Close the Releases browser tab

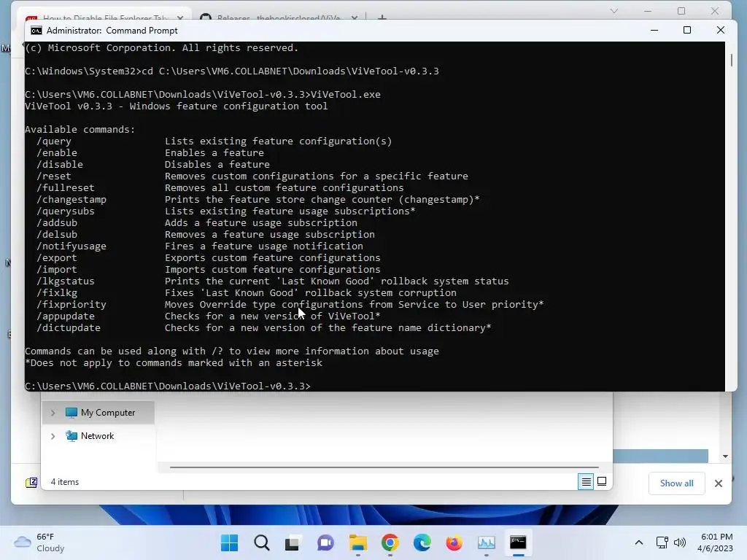click(355, 17)
